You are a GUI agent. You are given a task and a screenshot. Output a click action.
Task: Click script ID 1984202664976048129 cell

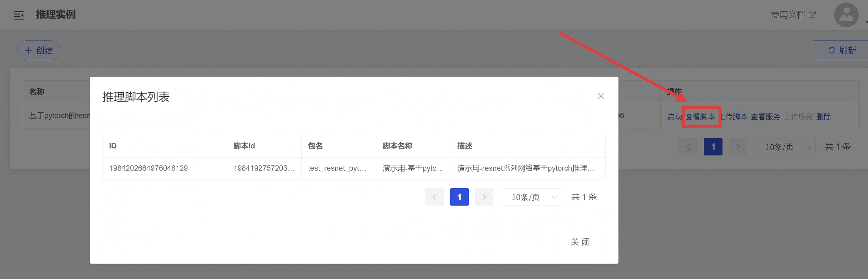148,168
